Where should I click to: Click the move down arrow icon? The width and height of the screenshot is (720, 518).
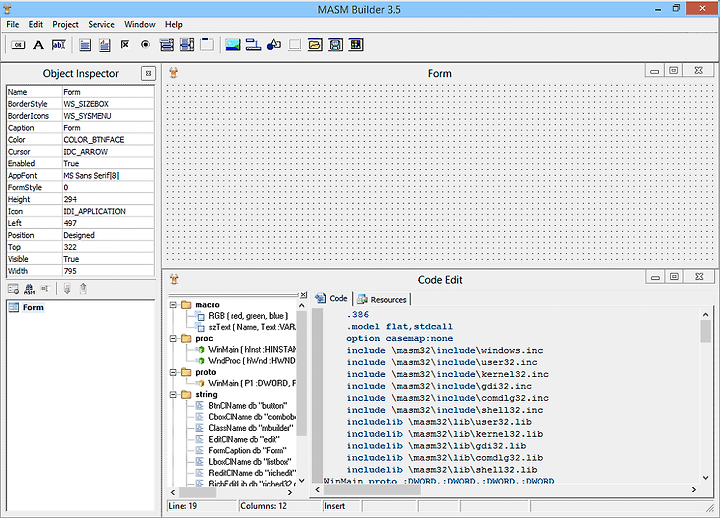pos(67,288)
